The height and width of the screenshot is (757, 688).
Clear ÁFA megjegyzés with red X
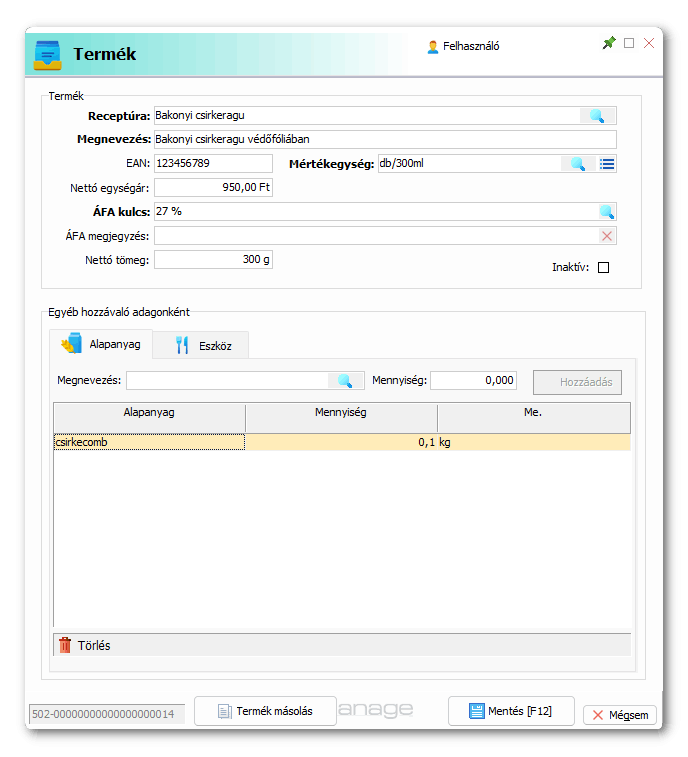pyautogui.click(x=606, y=236)
